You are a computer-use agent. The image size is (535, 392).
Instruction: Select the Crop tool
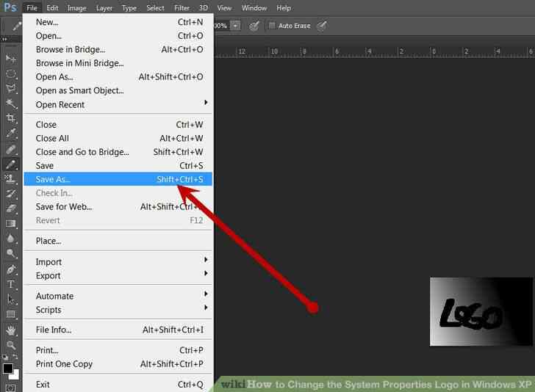11,118
